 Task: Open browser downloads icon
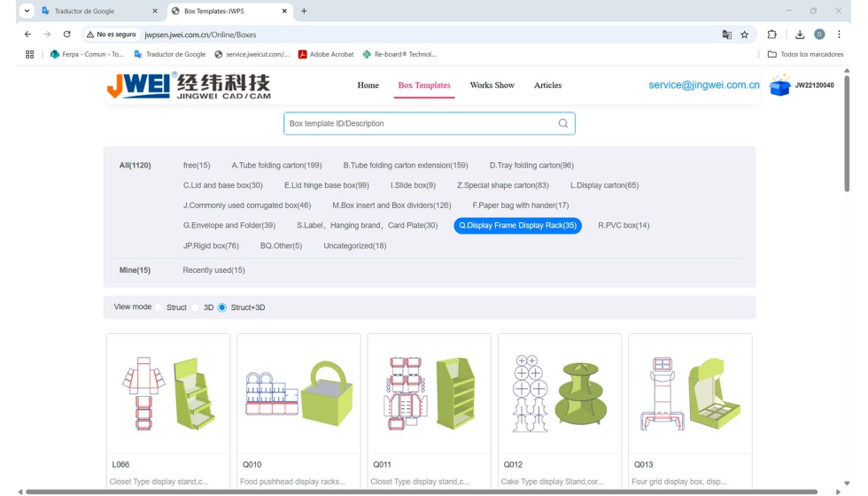(x=800, y=35)
